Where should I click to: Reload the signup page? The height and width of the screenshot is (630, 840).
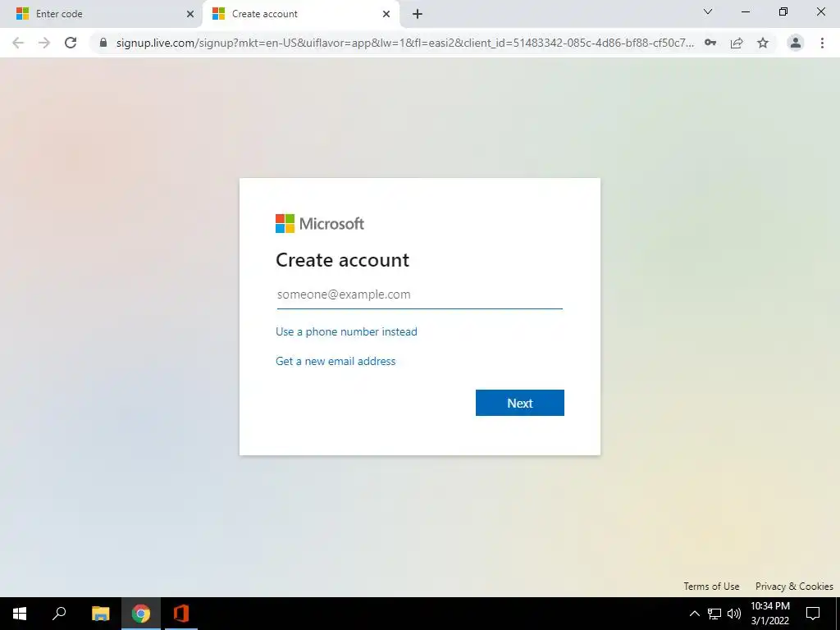coord(71,43)
